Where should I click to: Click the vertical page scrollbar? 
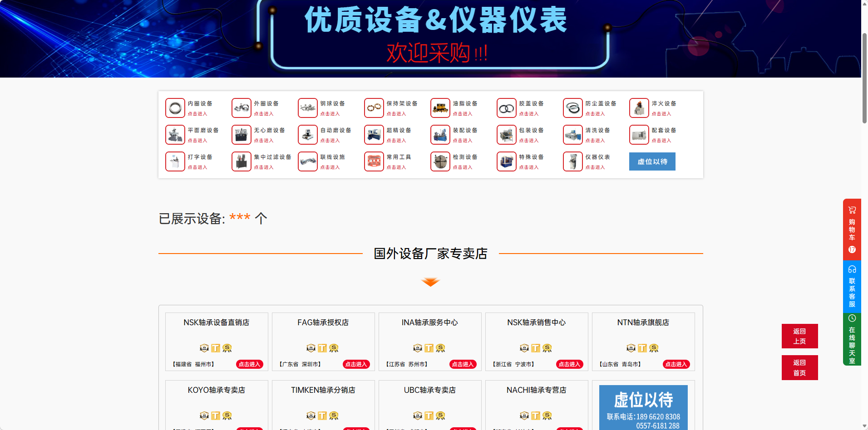click(864, 77)
